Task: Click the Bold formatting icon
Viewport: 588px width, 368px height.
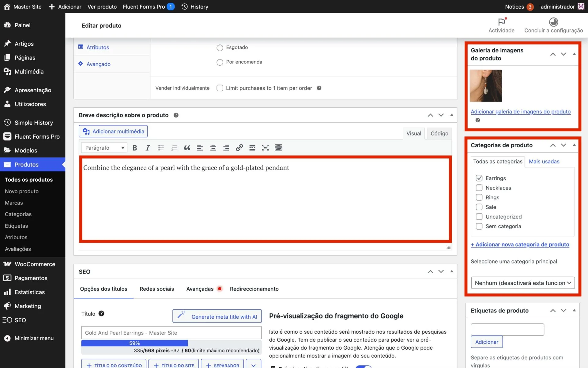Action: pyautogui.click(x=135, y=148)
